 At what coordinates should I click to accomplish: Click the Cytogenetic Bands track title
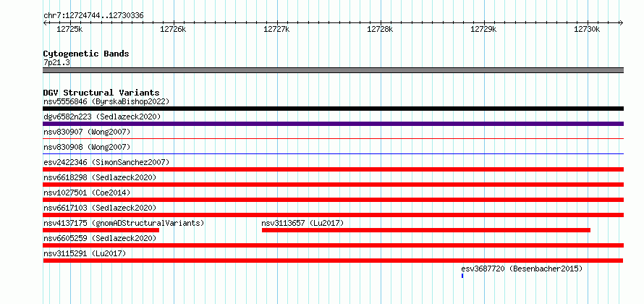click(x=86, y=54)
